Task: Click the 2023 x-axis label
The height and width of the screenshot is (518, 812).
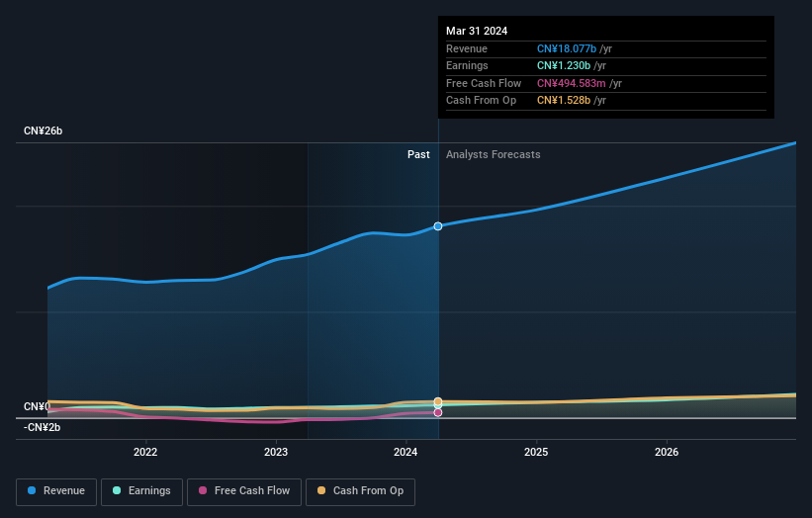Action: tap(276, 452)
